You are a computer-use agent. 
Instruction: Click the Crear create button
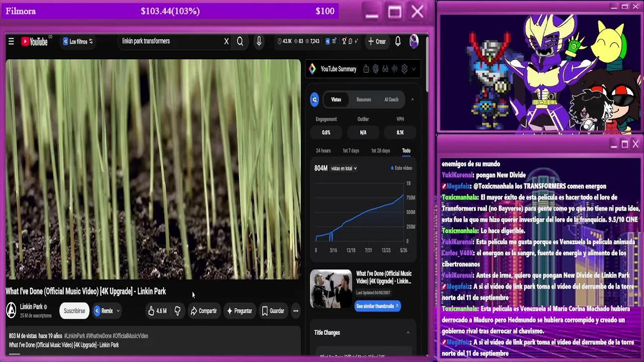[x=377, y=42]
